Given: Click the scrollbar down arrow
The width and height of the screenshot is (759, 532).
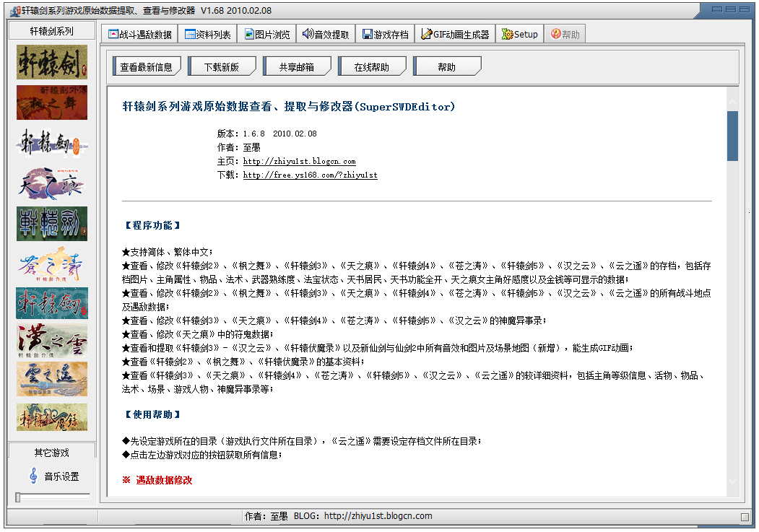Looking at the screenshot, I should [732, 480].
